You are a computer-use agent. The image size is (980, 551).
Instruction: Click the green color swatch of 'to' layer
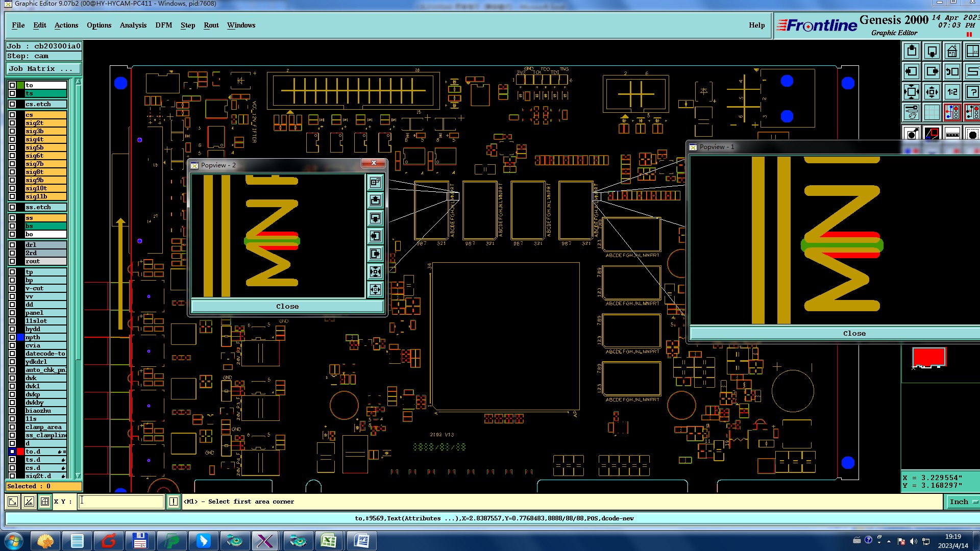tap(20, 85)
